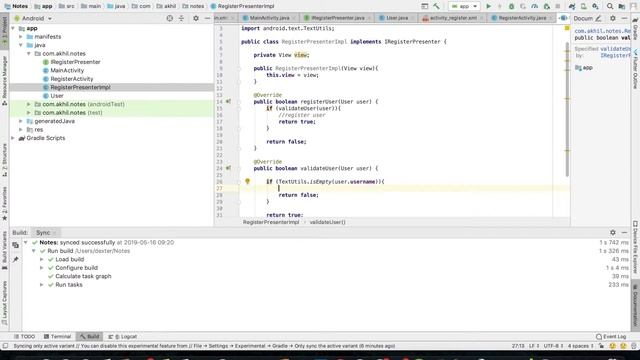Switch to RegisterActivity.java editor tab
The height and width of the screenshot is (360, 640).
(522, 18)
